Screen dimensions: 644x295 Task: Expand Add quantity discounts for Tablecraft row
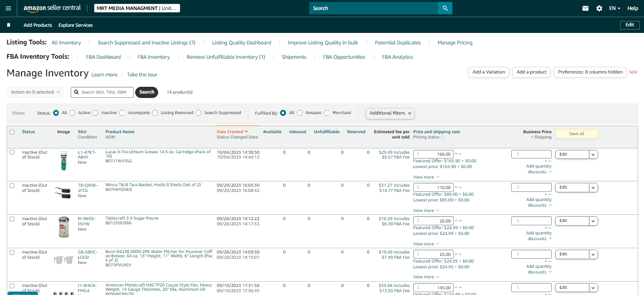tap(539, 236)
